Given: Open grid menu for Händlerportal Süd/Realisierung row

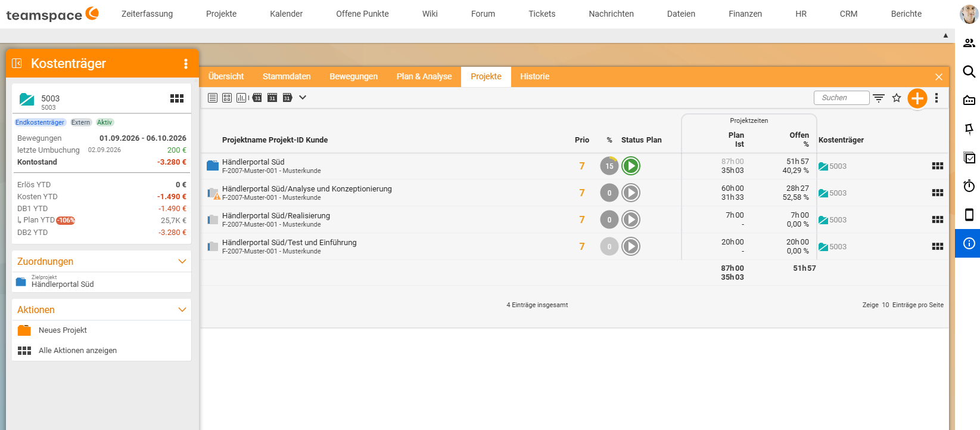Looking at the screenshot, I should pos(938,219).
